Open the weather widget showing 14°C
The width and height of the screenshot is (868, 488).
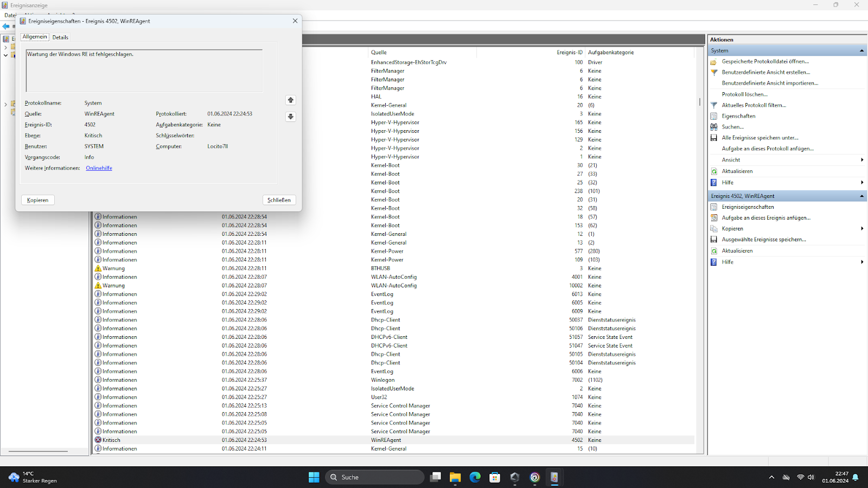pos(34,477)
